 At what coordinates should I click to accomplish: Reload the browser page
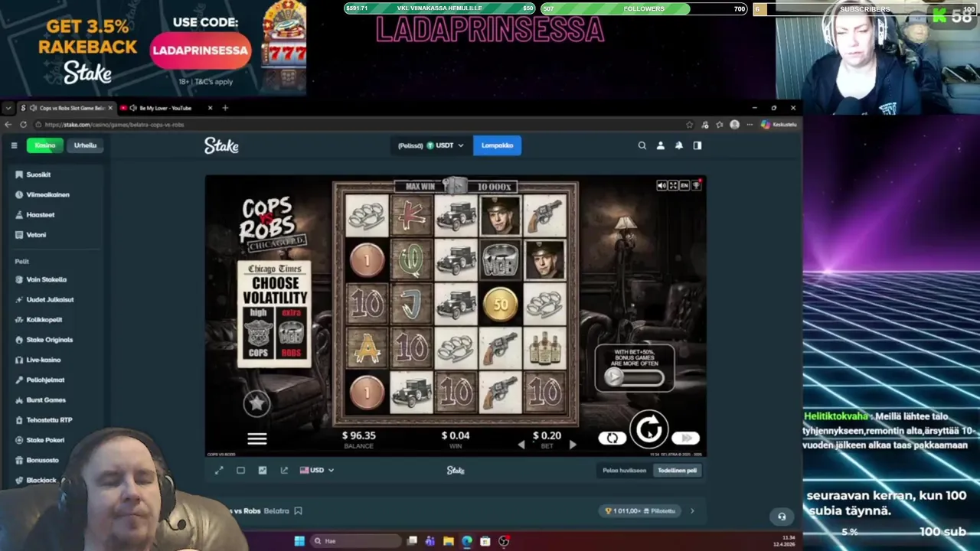(x=24, y=125)
